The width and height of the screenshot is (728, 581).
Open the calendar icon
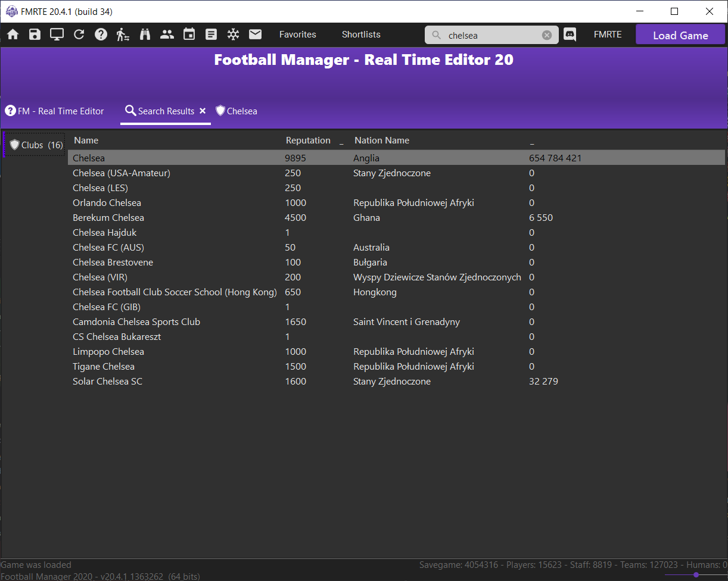(x=189, y=35)
